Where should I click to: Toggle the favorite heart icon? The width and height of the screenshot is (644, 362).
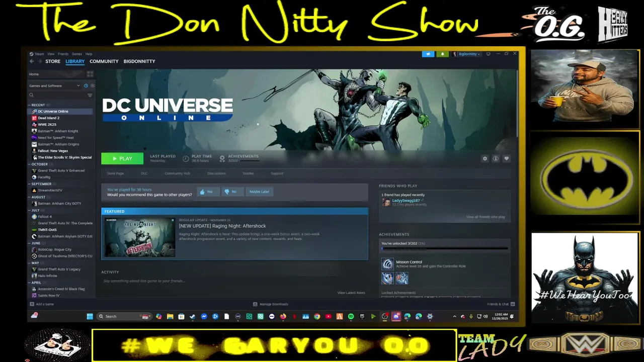(507, 158)
